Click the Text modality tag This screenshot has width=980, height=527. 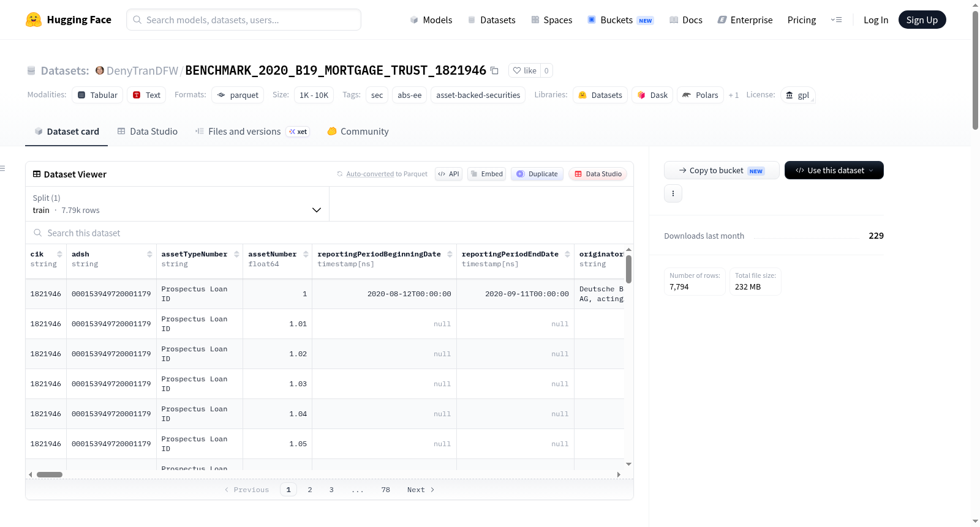[146, 95]
